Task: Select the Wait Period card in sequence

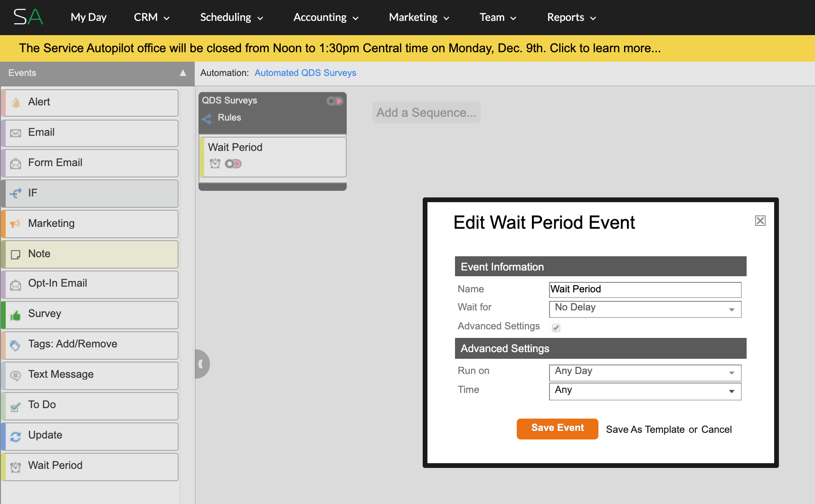Action: tap(273, 157)
